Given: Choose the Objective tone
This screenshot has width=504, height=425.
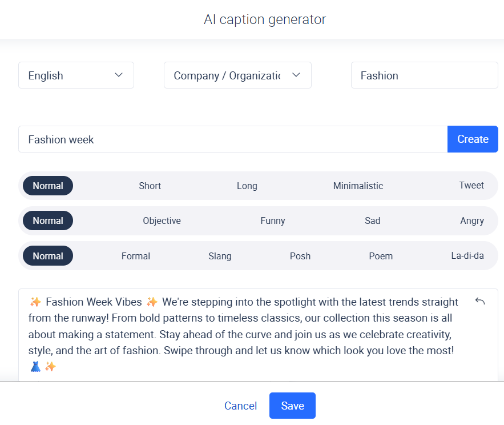Looking at the screenshot, I should pyautogui.click(x=162, y=220).
